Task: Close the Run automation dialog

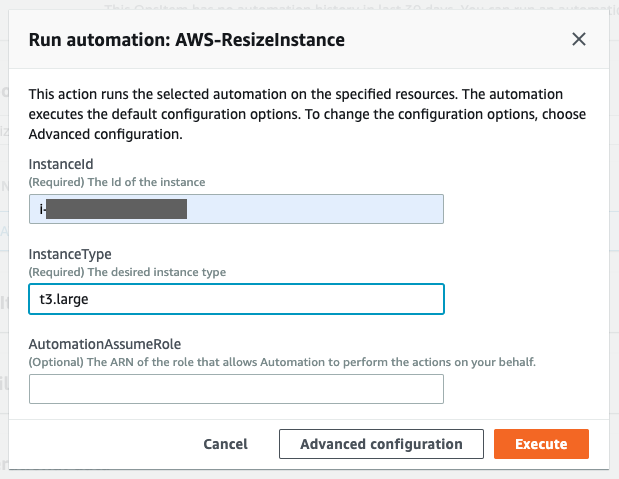Action: (579, 39)
